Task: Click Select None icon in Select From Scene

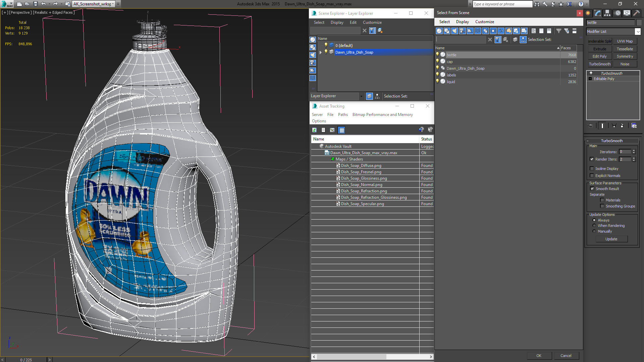Action: pyautogui.click(x=541, y=31)
